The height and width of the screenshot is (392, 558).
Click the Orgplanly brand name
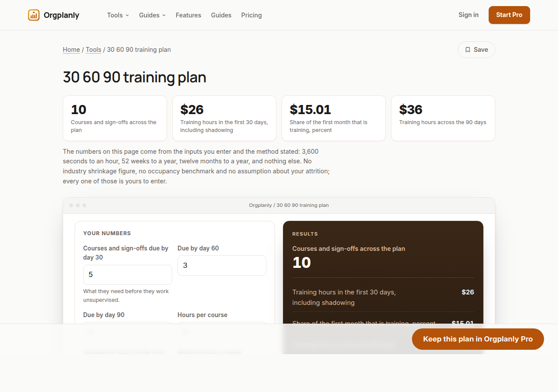(x=61, y=15)
